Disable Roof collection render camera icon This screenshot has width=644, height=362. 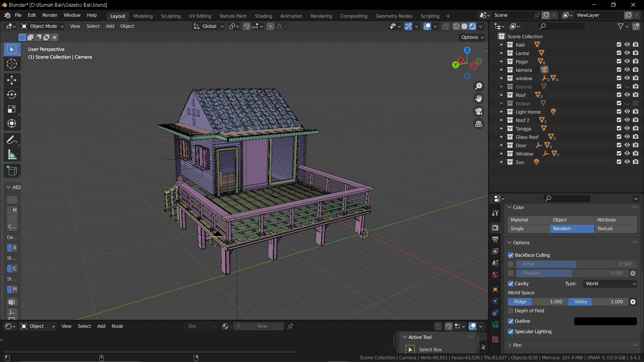click(x=636, y=95)
